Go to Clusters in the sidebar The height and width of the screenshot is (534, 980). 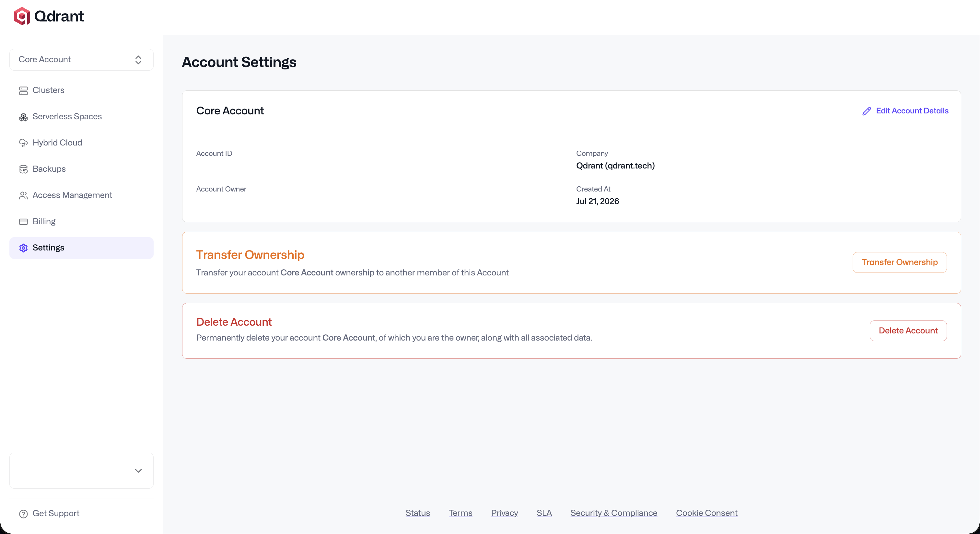coord(81,90)
